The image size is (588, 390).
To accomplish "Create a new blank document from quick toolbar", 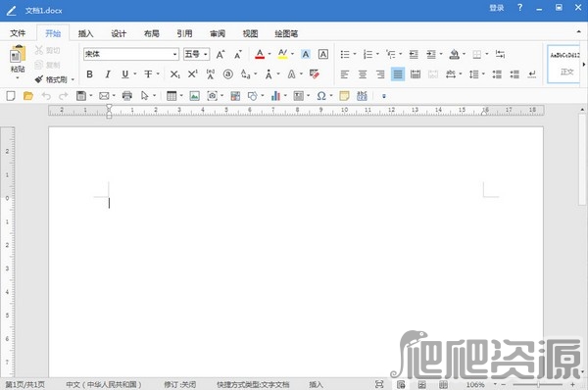I will pos(11,96).
